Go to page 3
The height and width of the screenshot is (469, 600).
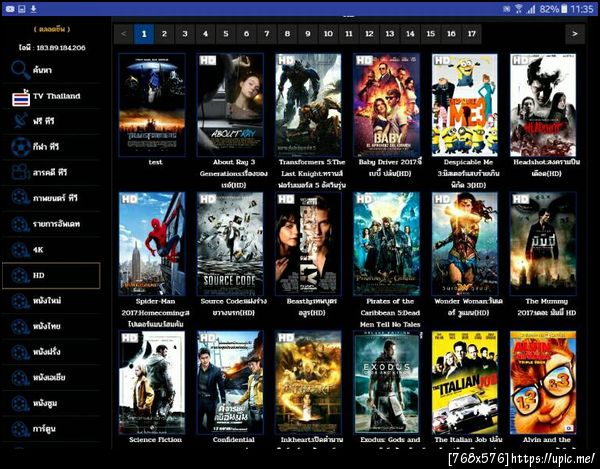click(185, 34)
